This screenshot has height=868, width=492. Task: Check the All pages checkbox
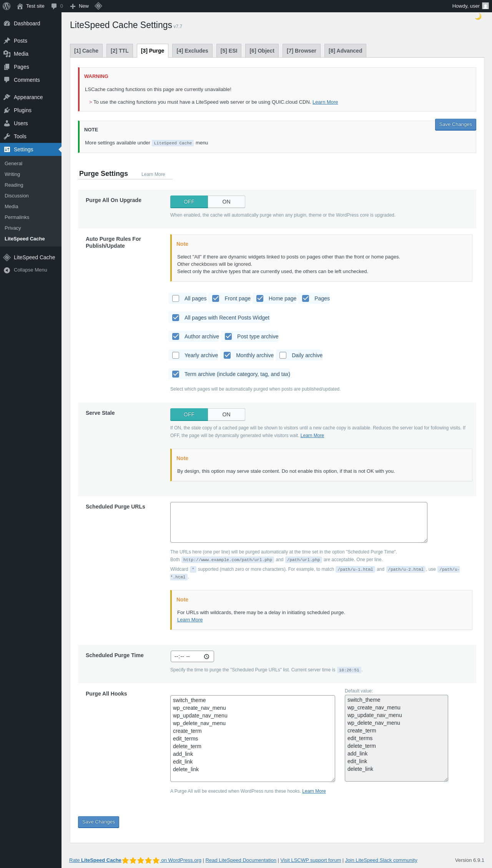tap(176, 298)
